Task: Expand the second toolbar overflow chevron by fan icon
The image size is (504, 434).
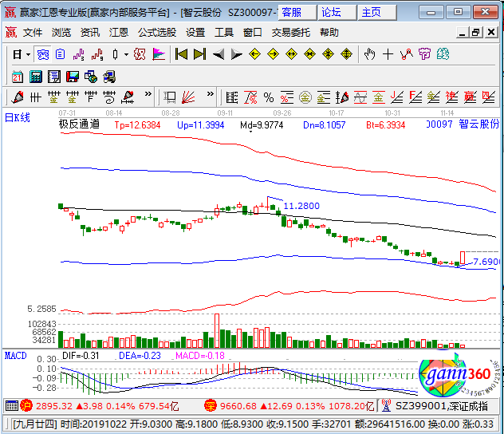Action: coord(211,94)
